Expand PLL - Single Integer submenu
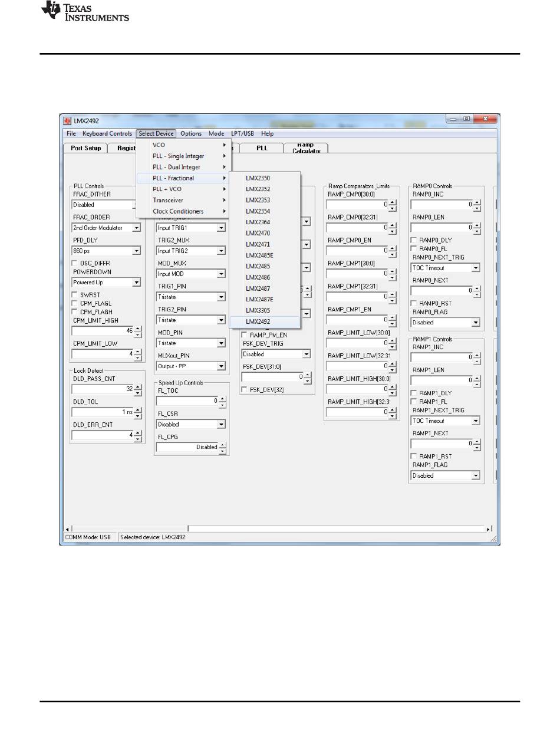The image size is (560, 732). (183, 156)
